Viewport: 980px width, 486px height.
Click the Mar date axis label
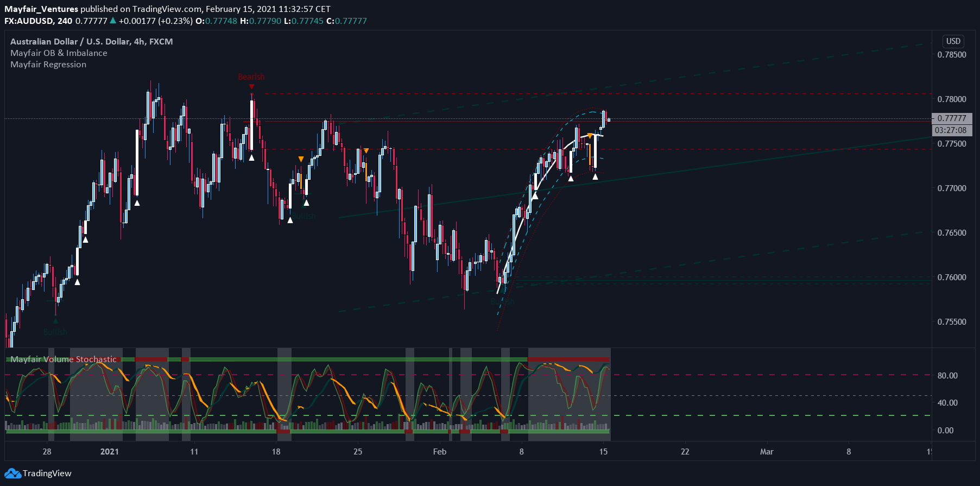click(767, 451)
